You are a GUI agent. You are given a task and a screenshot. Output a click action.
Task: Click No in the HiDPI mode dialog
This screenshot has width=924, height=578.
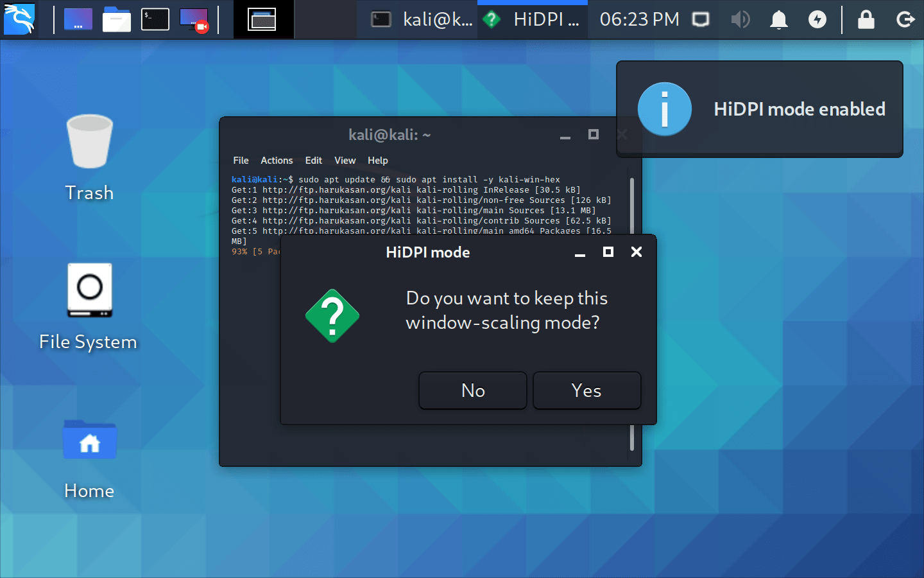click(473, 390)
